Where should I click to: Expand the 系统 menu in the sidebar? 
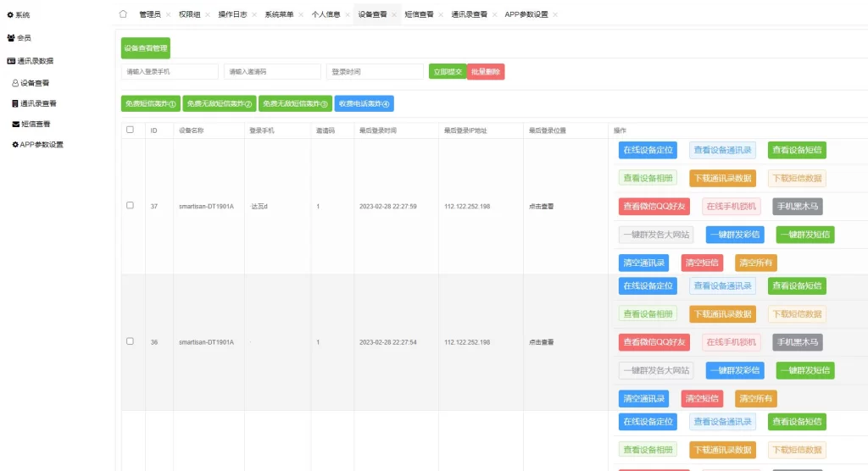click(19, 15)
